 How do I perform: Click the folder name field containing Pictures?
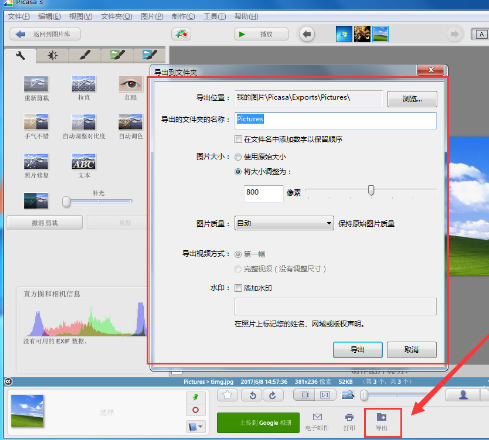(x=335, y=120)
